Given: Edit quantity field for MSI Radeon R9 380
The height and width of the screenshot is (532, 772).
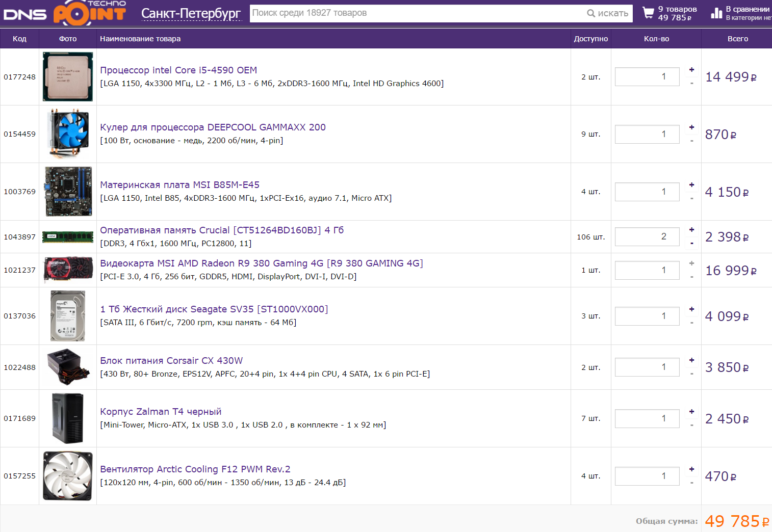Looking at the screenshot, I should (x=647, y=270).
